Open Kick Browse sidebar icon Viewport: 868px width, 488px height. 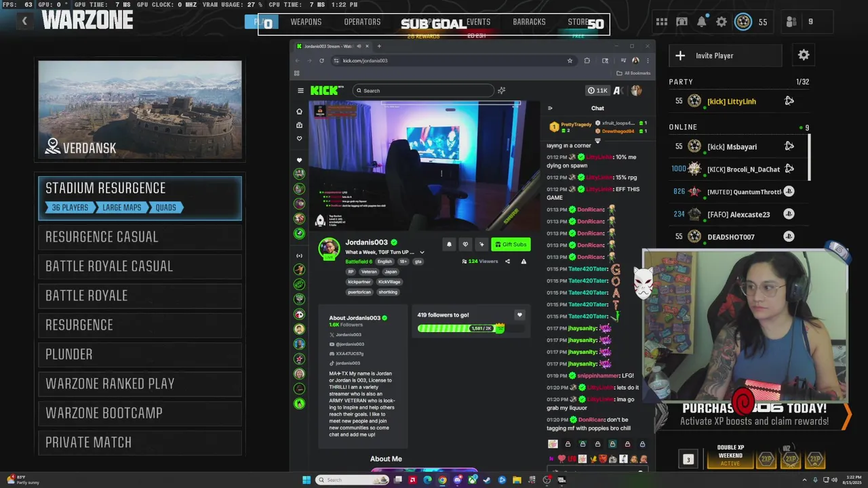tap(299, 125)
